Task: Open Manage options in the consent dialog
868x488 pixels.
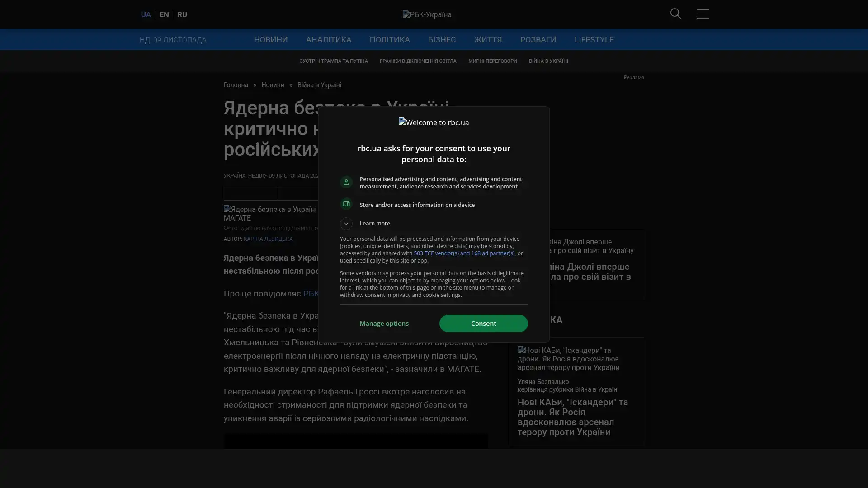Action: [x=384, y=324]
